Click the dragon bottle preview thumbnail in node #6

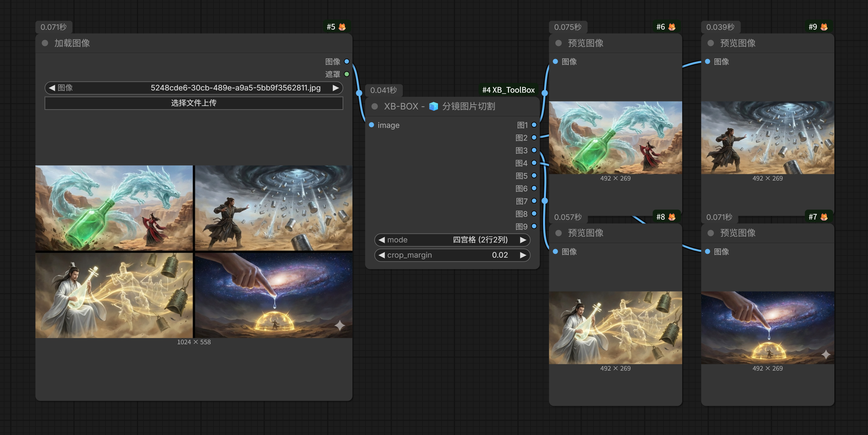(615, 138)
